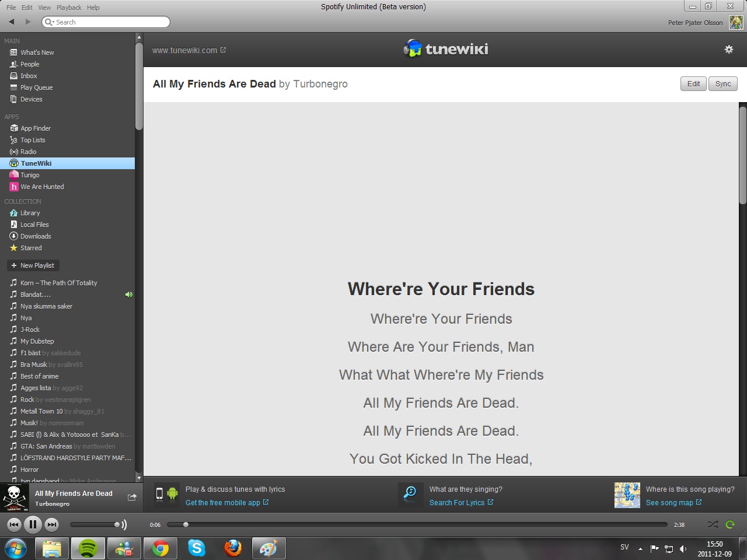This screenshot has width=747, height=560.
Task: Open the File menu
Action: tap(11, 8)
